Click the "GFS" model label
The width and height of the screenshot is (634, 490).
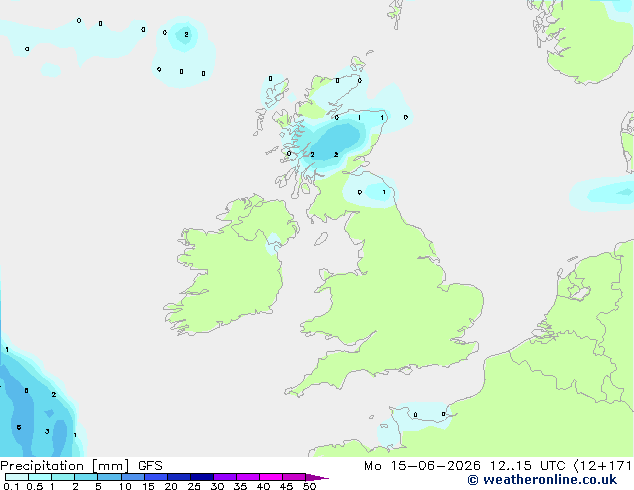coord(150,466)
